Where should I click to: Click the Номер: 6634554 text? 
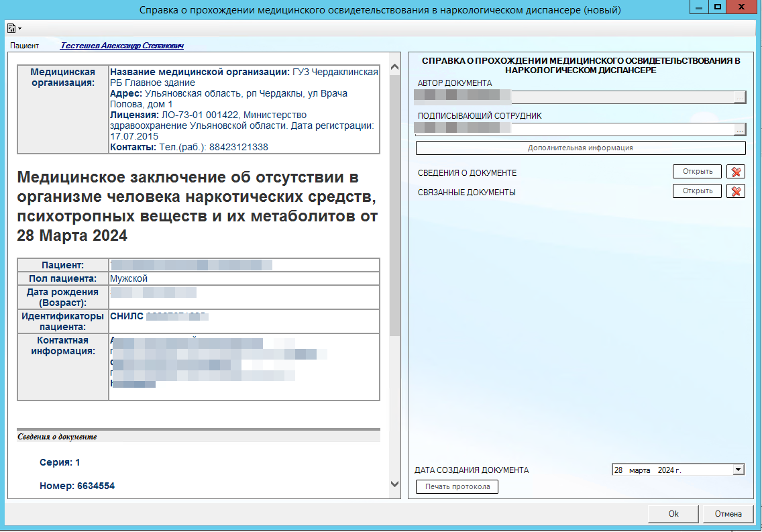77,486
